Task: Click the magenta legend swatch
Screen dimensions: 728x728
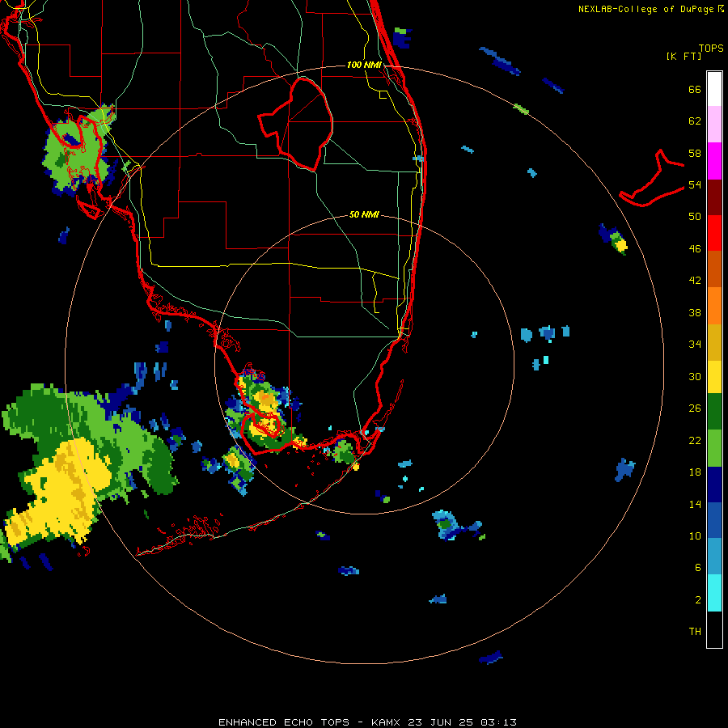Action: coord(714,161)
